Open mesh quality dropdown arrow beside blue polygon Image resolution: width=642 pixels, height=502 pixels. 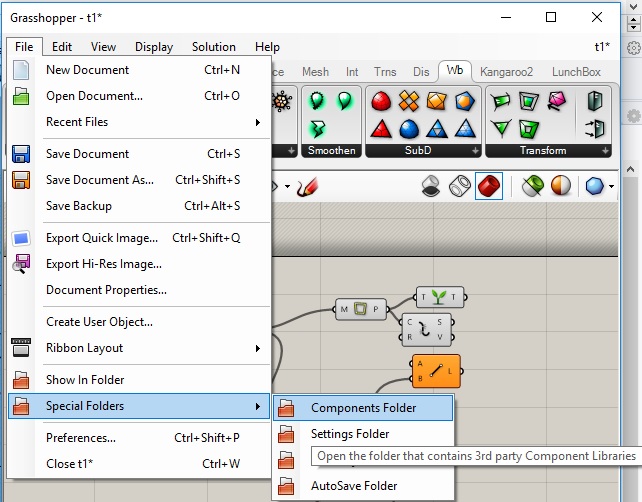tap(611, 187)
